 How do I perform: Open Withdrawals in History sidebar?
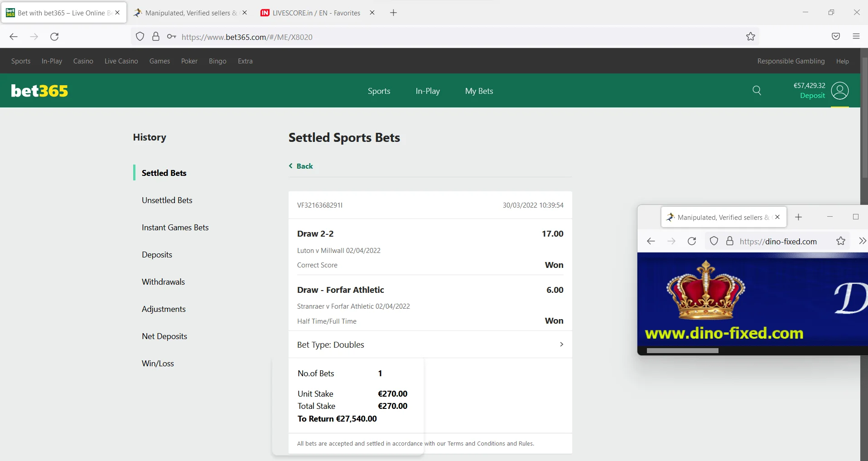[163, 281]
